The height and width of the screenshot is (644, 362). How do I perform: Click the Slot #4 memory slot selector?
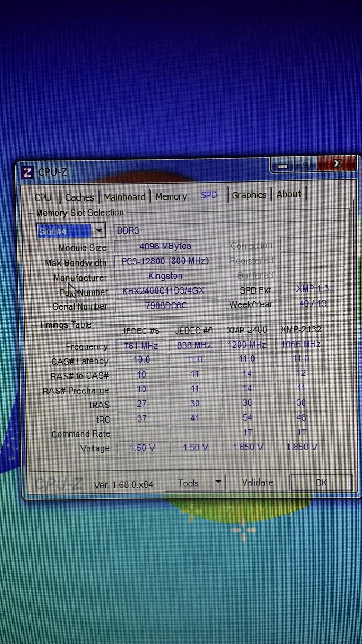[x=71, y=231]
